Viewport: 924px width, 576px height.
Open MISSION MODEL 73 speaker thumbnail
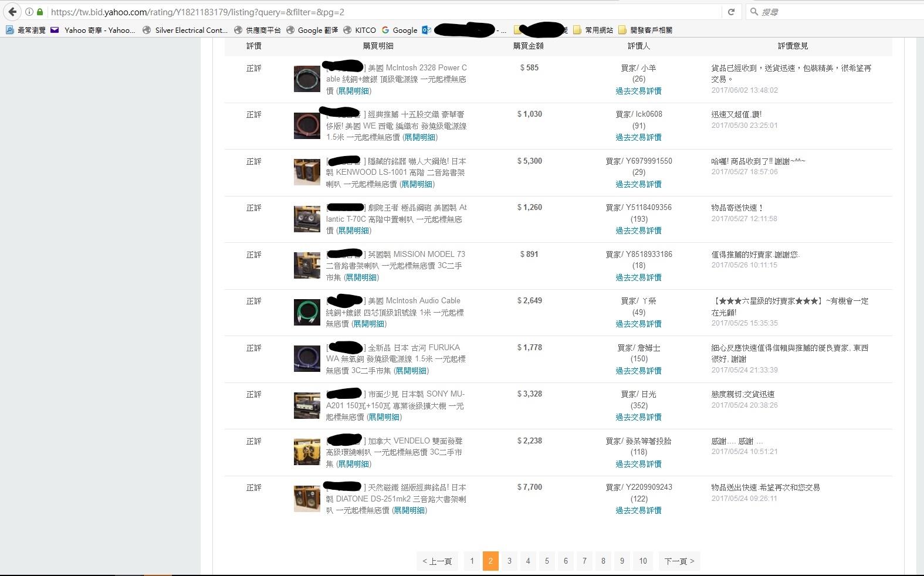pos(307,266)
